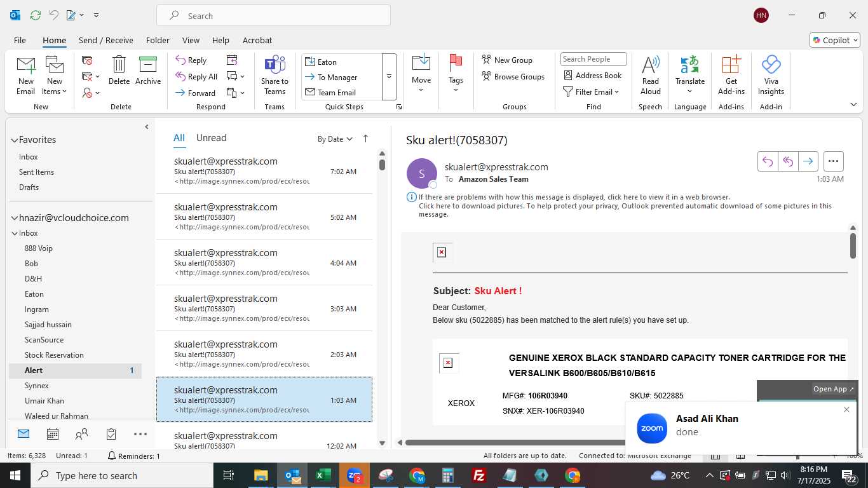Start Read Aloud

click(x=651, y=75)
